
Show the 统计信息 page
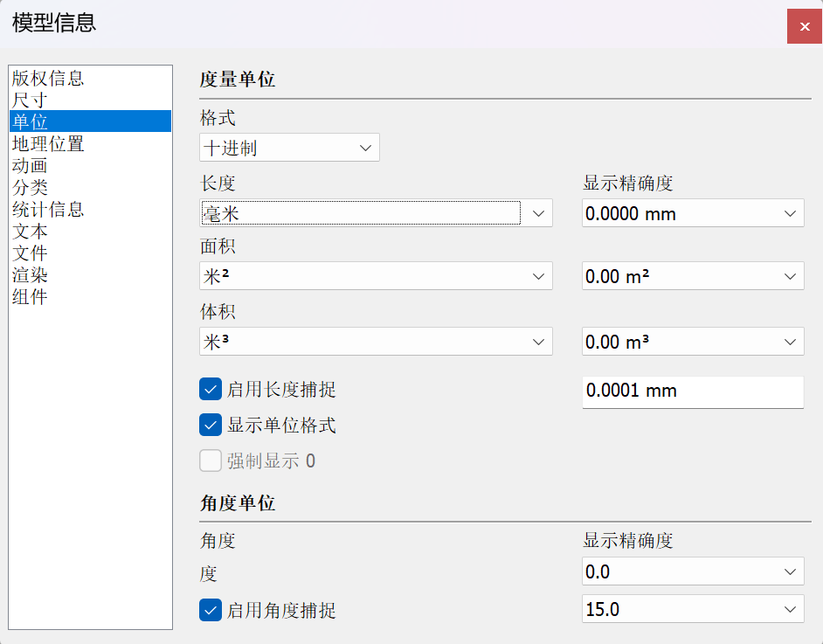48,210
